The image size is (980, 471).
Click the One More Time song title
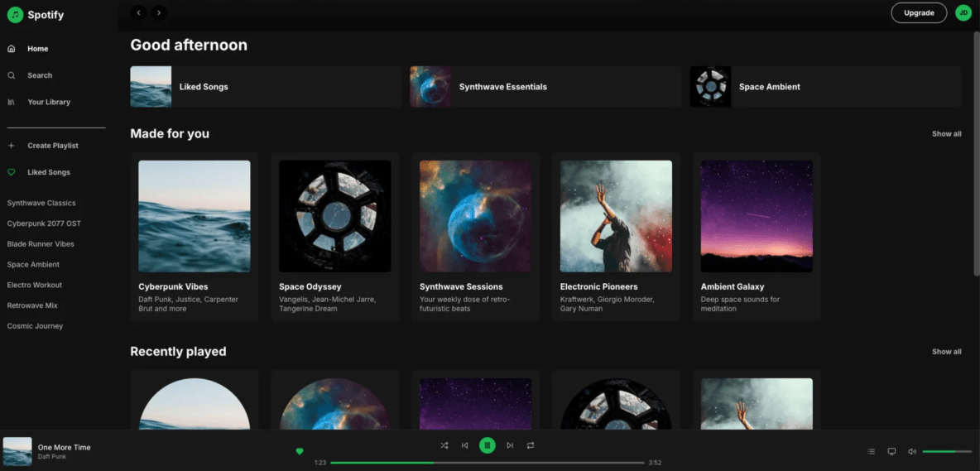65,447
